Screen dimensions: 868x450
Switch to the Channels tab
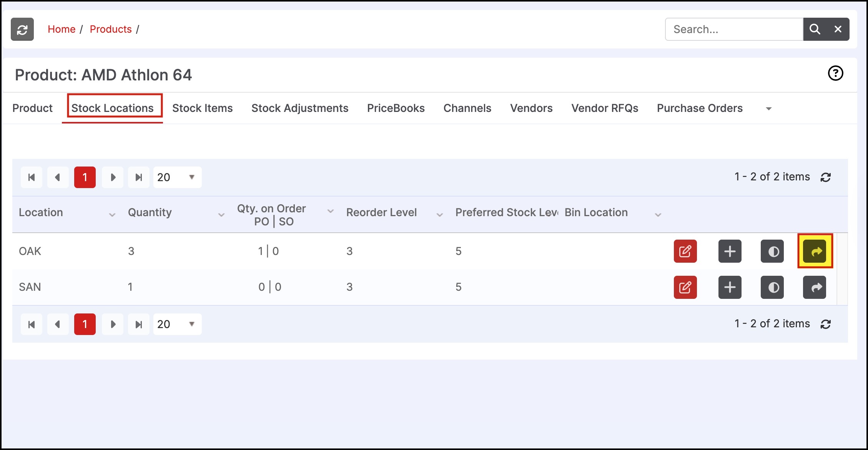[x=467, y=108]
